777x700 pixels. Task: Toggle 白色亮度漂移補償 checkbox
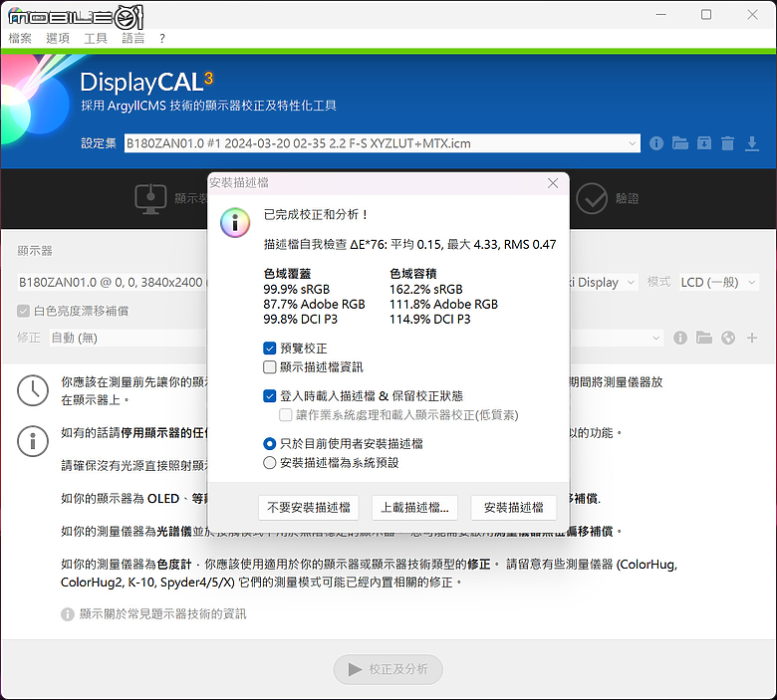click(x=23, y=311)
